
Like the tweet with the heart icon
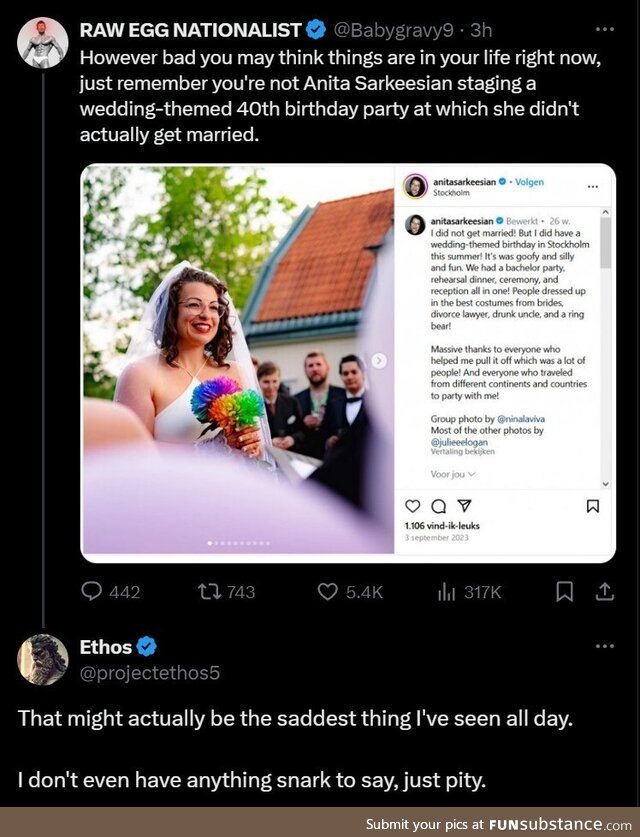328,592
